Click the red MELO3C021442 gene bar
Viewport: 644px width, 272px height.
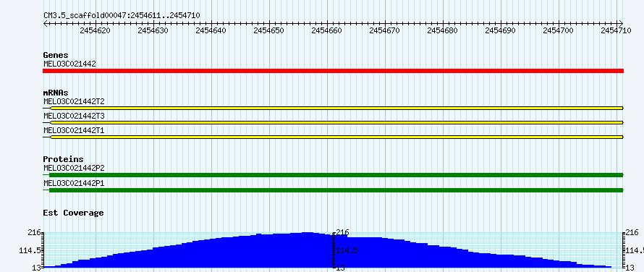pyautogui.click(x=333, y=71)
